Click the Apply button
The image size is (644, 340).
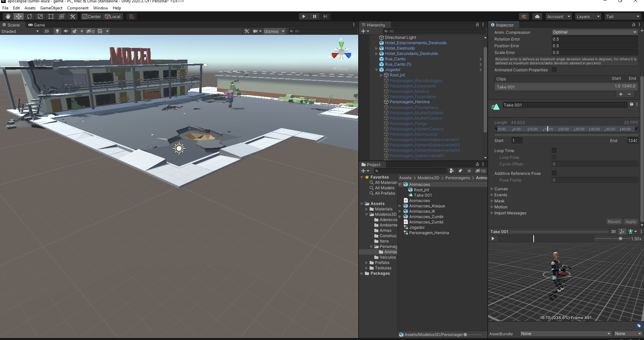631,222
